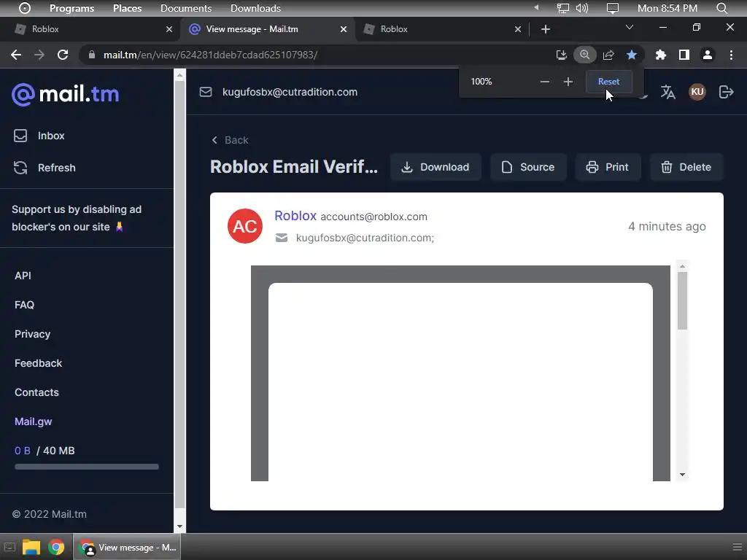This screenshot has height=560, width=747.
Task: Open the zoom magnifier icon in address bar
Action: click(584, 55)
